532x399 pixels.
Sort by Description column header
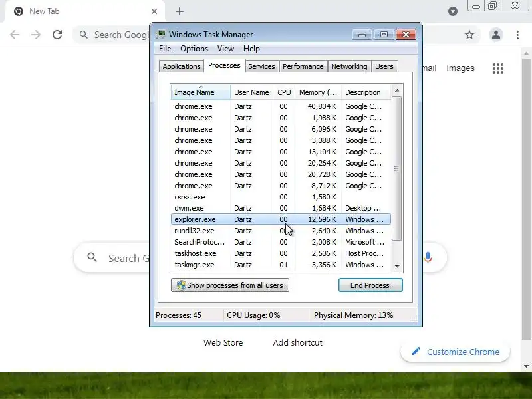[x=366, y=92]
